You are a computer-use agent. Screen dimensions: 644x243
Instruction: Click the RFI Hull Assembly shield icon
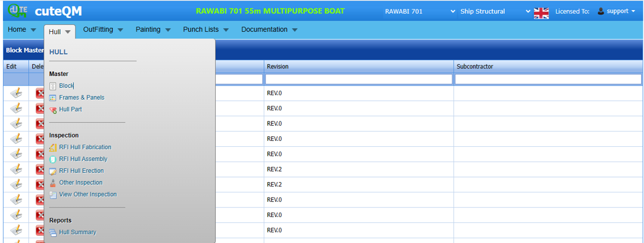pos(53,159)
